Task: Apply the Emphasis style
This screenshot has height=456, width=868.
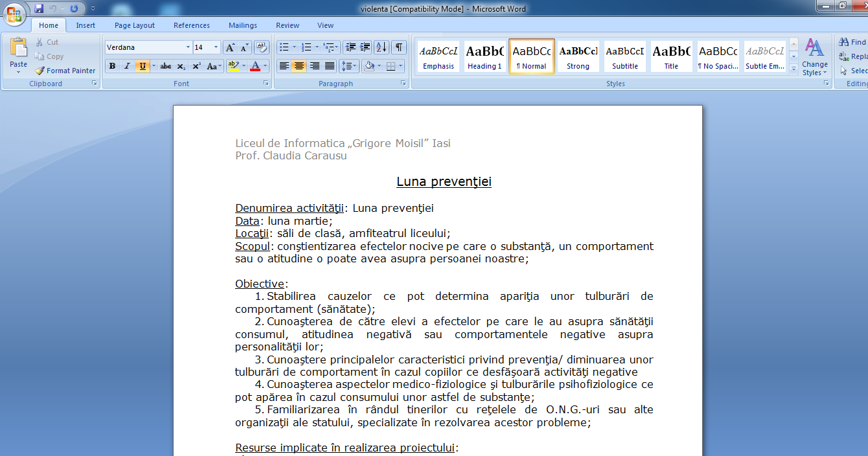Action: coord(439,56)
